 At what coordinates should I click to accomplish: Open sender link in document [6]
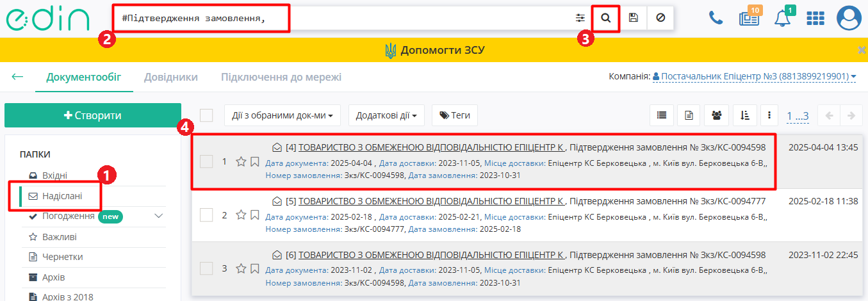point(432,255)
